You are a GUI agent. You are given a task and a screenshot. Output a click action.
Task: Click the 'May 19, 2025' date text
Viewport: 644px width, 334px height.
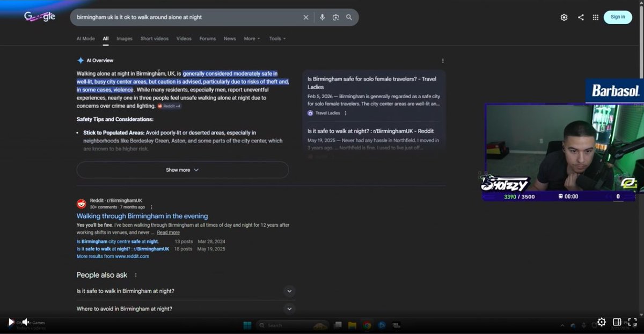pyautogui.click(x=211, y=249)
